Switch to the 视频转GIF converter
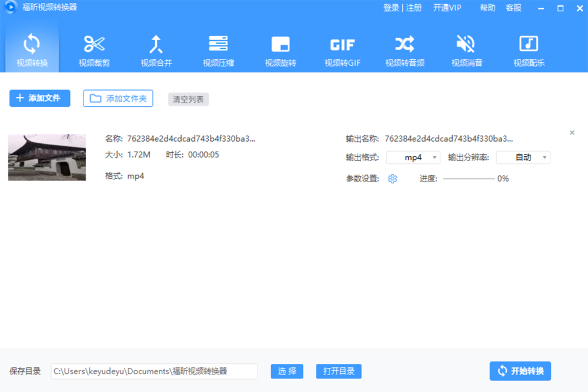Screen dimensions: 588x392 (x=343, y=50)
